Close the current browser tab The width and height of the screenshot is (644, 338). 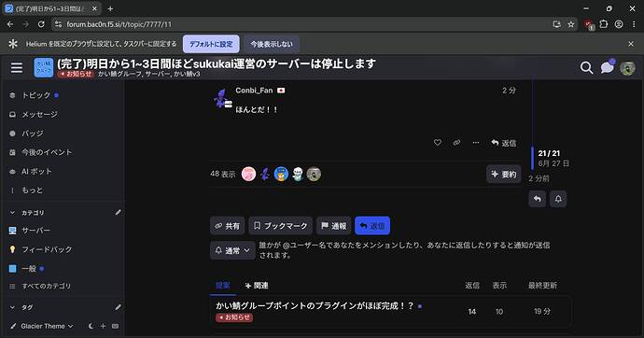pyautogui.click(x=94, y=8)
